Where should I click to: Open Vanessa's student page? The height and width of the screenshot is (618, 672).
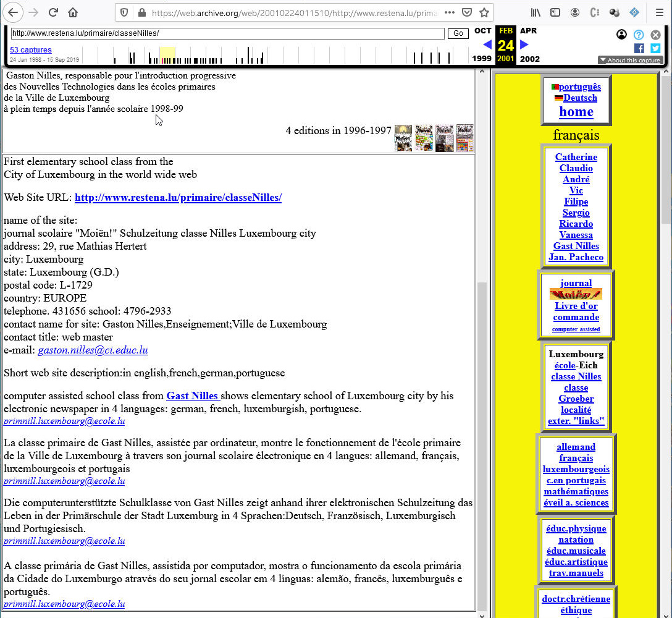point(576,235)
